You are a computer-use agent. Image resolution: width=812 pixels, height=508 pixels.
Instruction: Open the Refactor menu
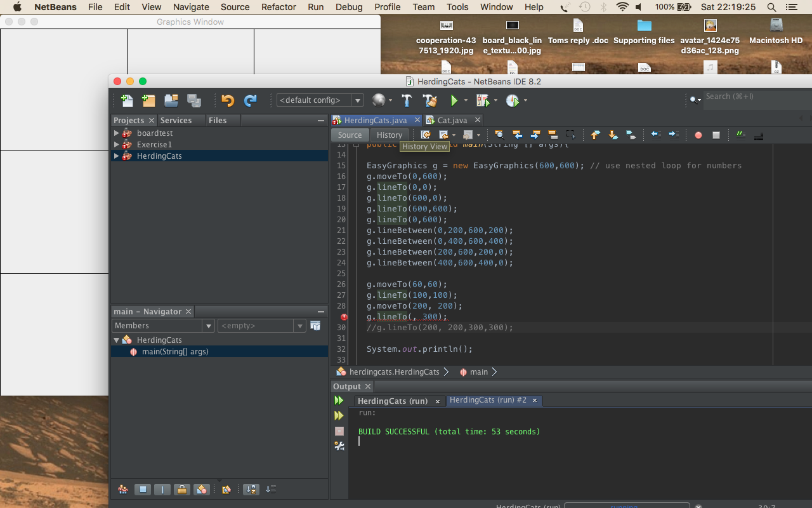click(278, 7)
